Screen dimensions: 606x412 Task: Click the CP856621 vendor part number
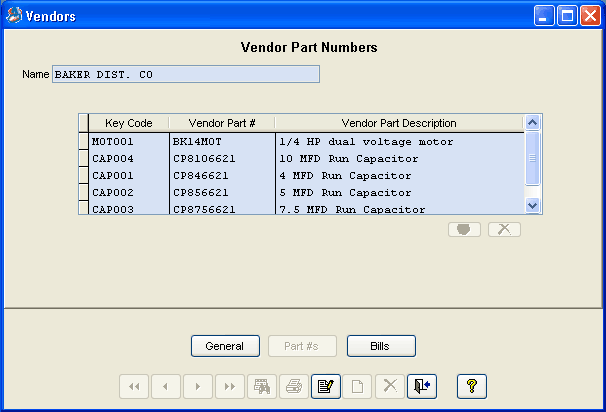[222, 192]
